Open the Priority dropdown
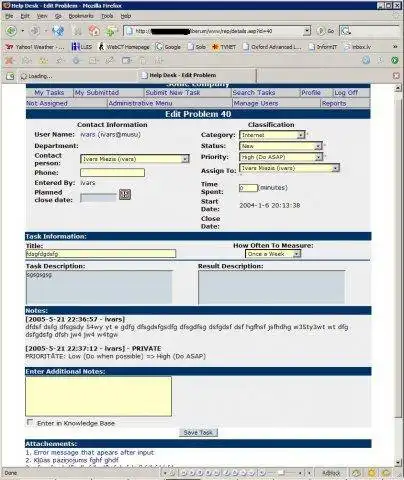Image resolution: width=404 pixels, height=480 pixels. pyautogui.click(x=281, y=157)
